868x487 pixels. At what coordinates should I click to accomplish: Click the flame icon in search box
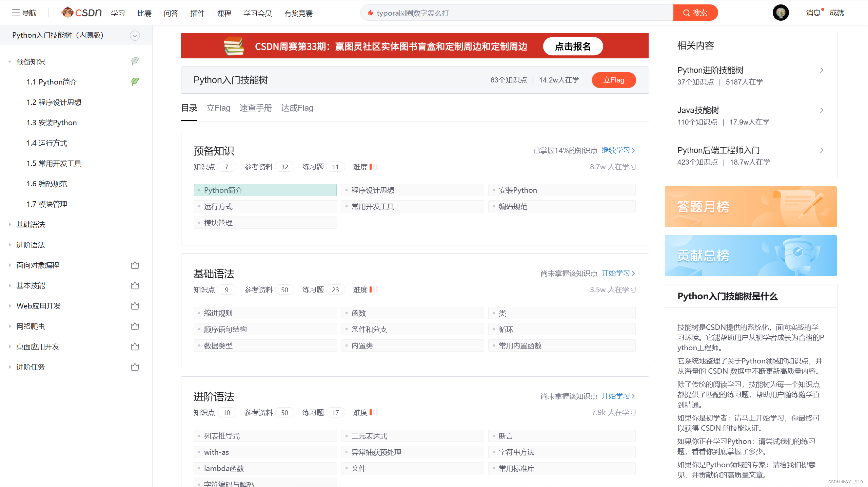pyautogui.click(x=370, y=13)
